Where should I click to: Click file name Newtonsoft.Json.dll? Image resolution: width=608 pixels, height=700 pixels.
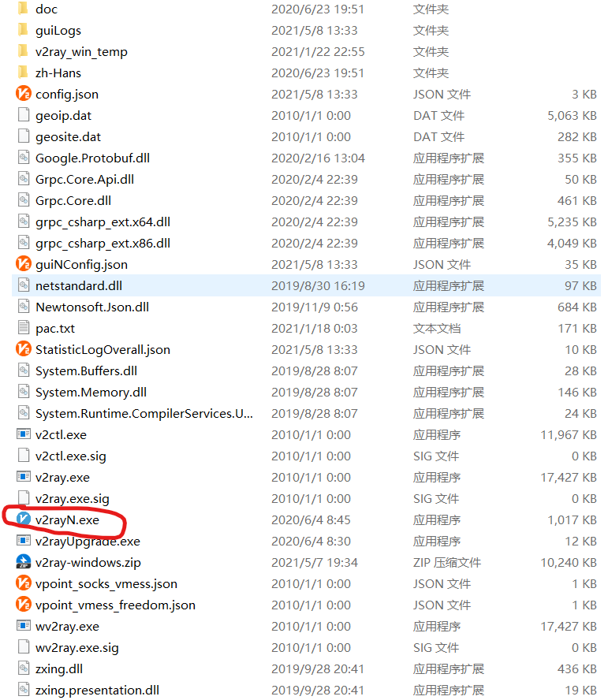coord(92,307)
